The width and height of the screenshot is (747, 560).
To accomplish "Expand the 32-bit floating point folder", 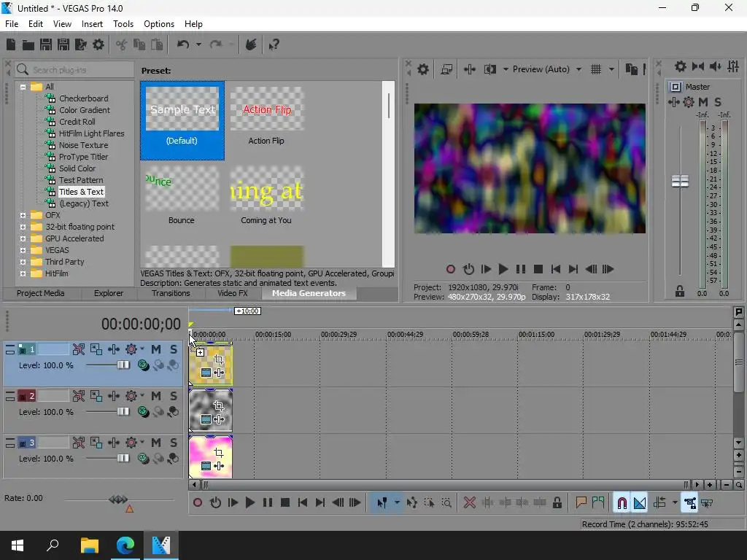I will 23,227.
